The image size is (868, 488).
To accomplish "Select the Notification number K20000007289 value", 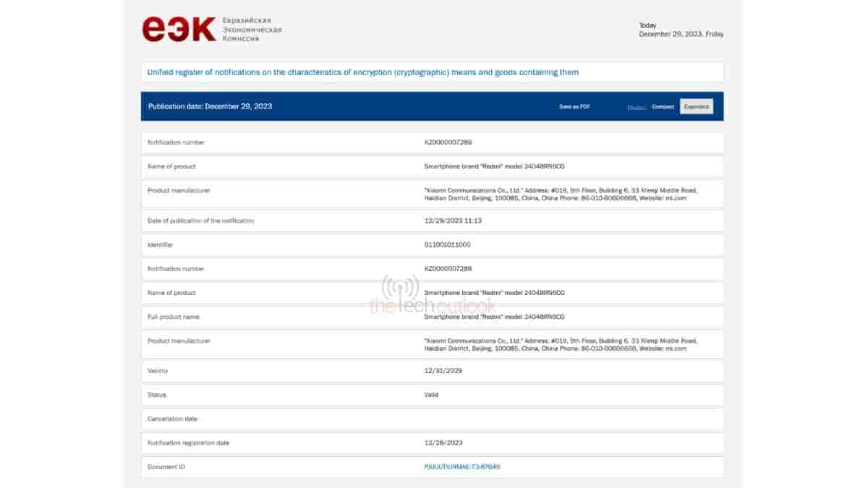I will point(448,142).
